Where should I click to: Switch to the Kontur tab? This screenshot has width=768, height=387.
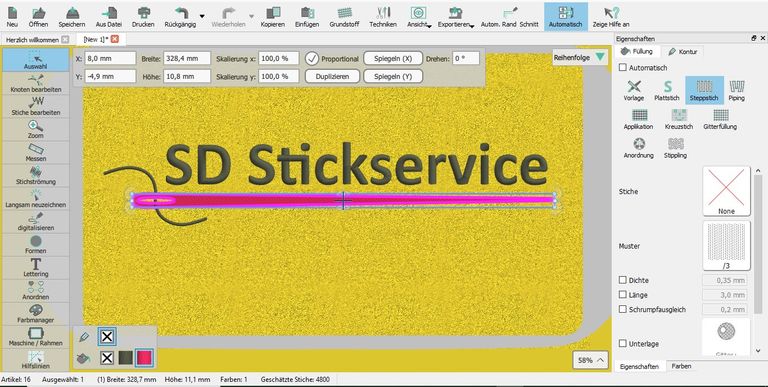683,51
